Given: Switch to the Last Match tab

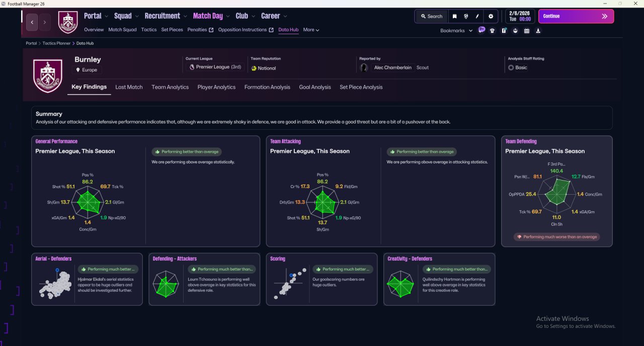Looking at the screenshot, I should click(129, 87).
